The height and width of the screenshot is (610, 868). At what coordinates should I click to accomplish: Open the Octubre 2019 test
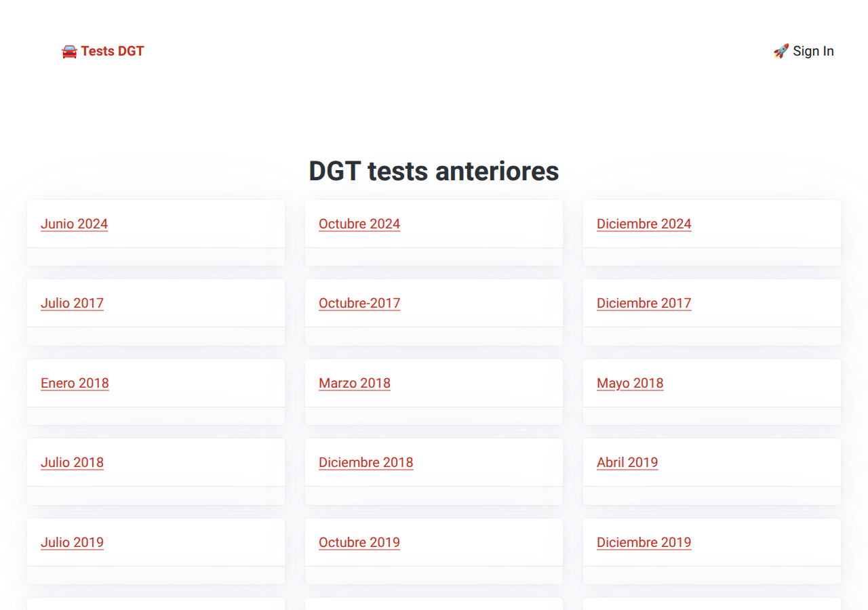(x=359, y=543)
